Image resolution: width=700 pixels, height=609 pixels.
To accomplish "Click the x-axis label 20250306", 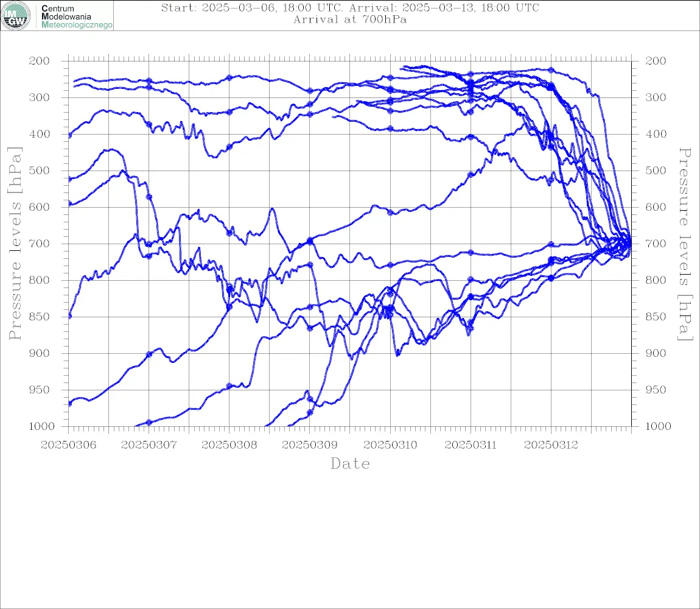I will click(68, 445).
